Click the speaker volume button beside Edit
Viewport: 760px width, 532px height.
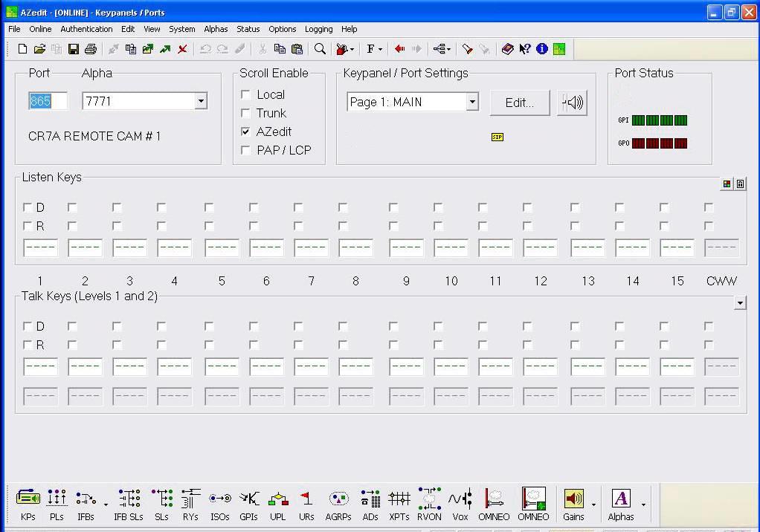click(572, 103)
